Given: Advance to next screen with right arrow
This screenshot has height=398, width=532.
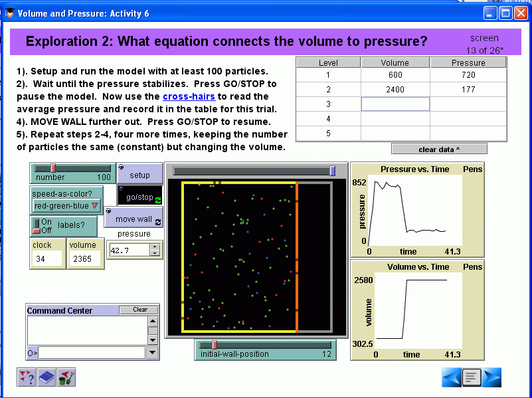Looking at the screenshot, I should (492, 377).
